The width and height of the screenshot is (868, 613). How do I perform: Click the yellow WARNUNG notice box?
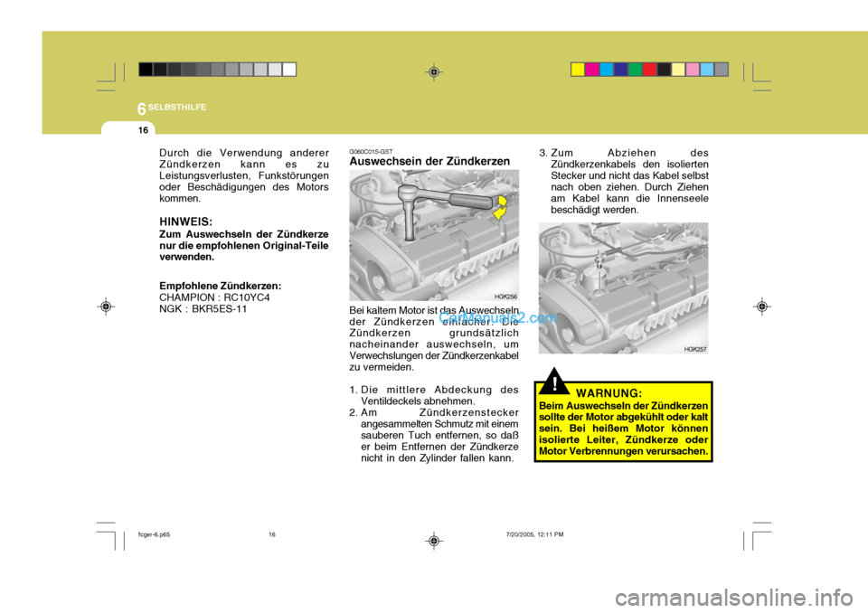[x=623, y=421]
